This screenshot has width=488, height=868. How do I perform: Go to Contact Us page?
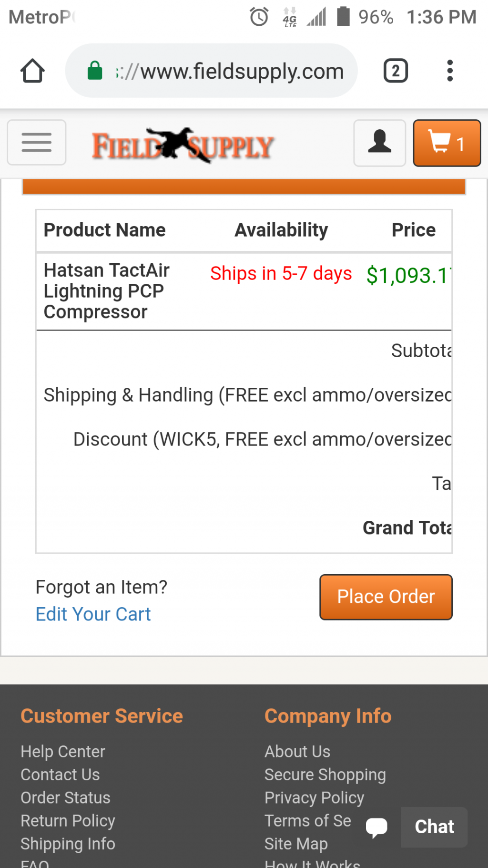pyautogui.click(x=60, y=775)
